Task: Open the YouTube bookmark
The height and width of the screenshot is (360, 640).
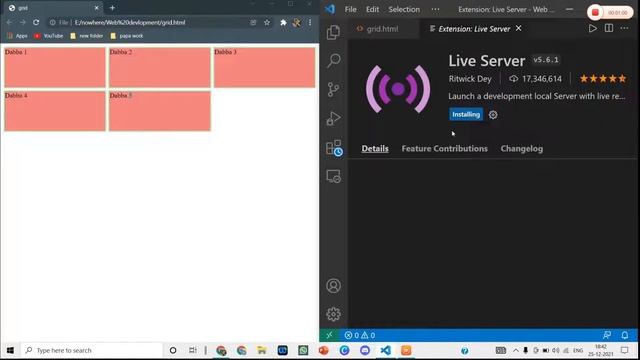Action: tap(49, 36)
